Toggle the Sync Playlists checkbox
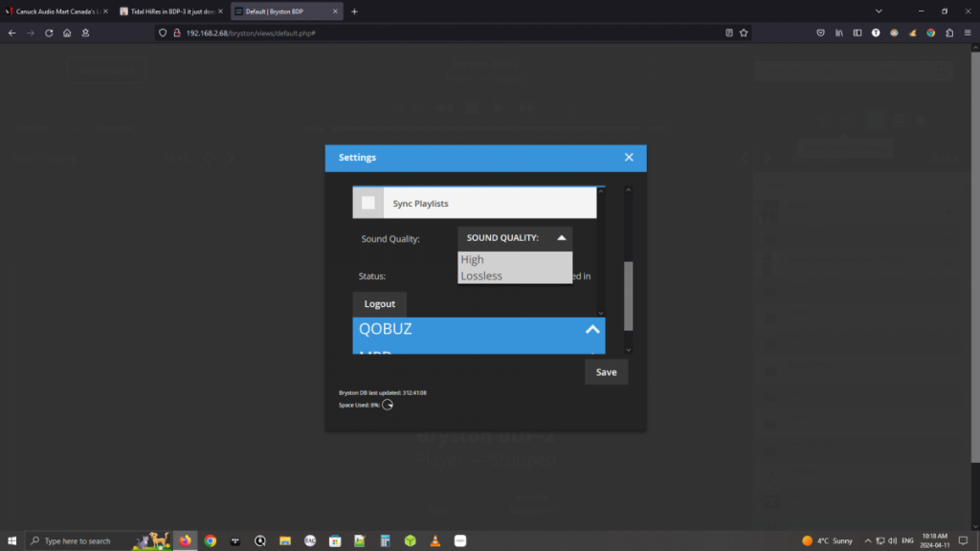Screen dimensions: 980x551 (x=368, y=203)
